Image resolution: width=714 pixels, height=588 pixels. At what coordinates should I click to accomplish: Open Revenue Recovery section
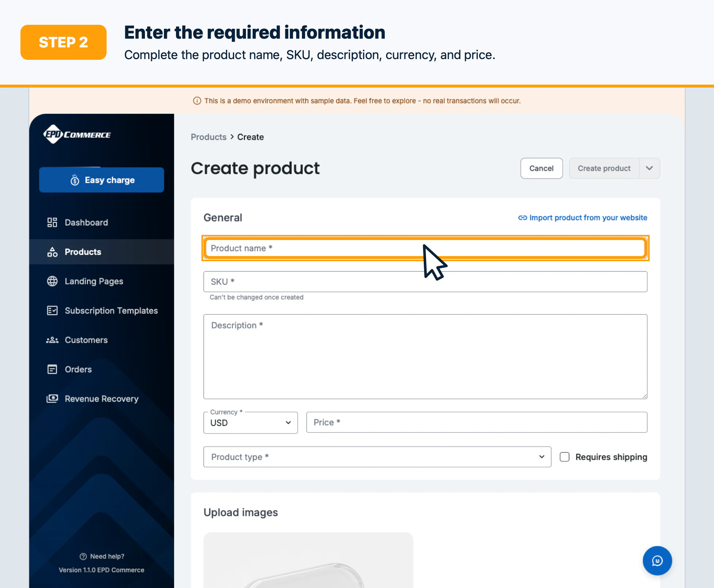point(101,399)
